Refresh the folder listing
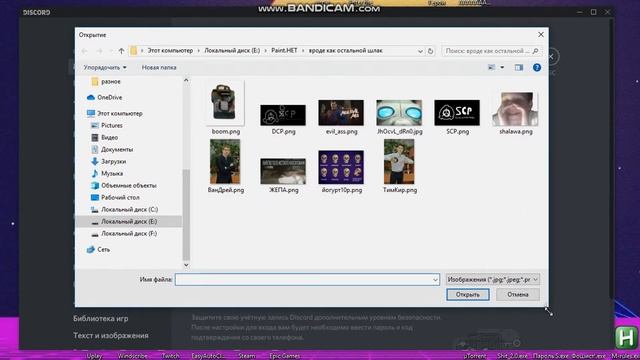 430,51
